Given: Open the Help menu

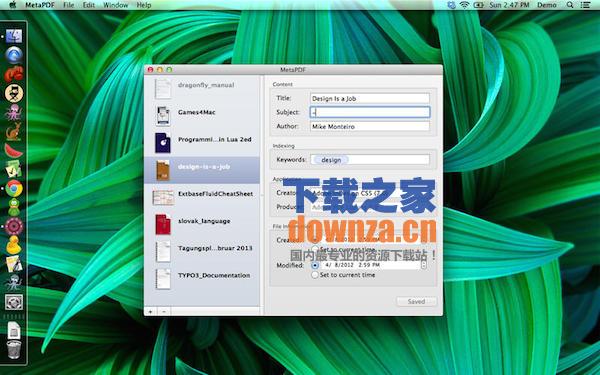Looking at the screenshot, I should coord(144,5).
